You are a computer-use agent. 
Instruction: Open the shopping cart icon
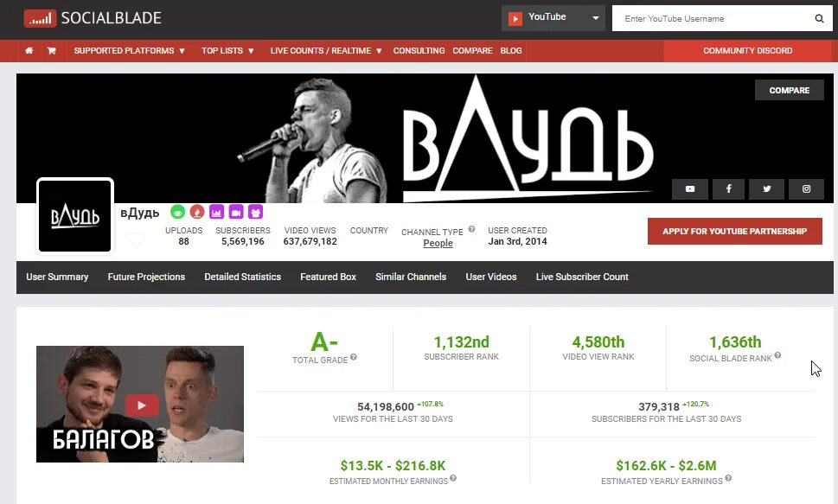click(51, 51)
